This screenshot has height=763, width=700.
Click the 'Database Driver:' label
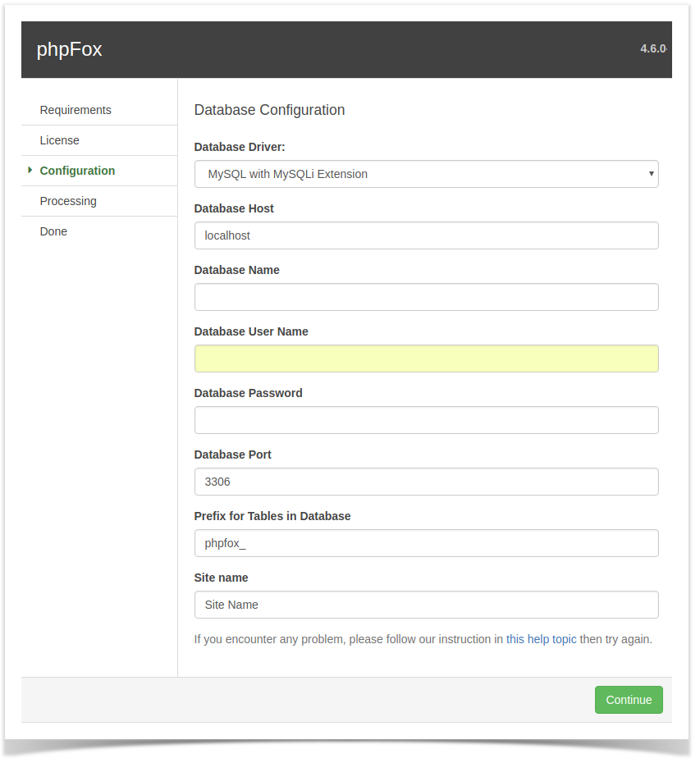coord(240,147)
